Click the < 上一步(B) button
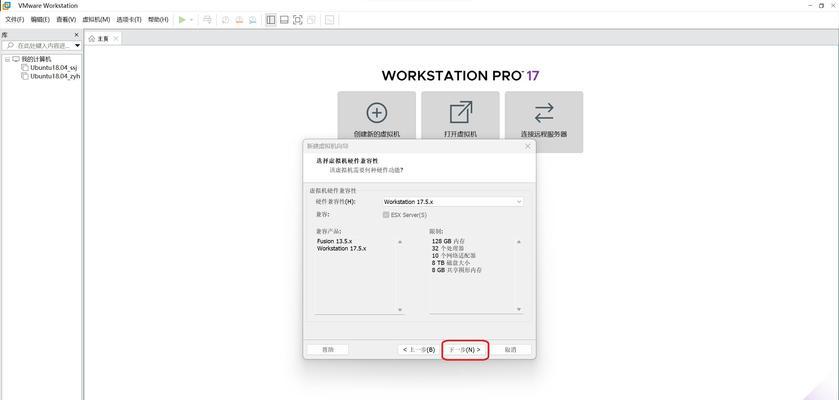Image resolution: width=839 pixels, height=400 pixels. tap(419, 349)
